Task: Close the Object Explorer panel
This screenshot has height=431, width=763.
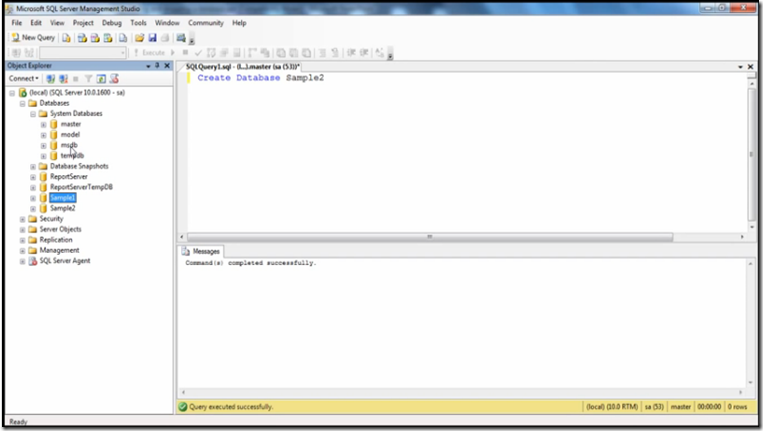Action: point(167,65)
